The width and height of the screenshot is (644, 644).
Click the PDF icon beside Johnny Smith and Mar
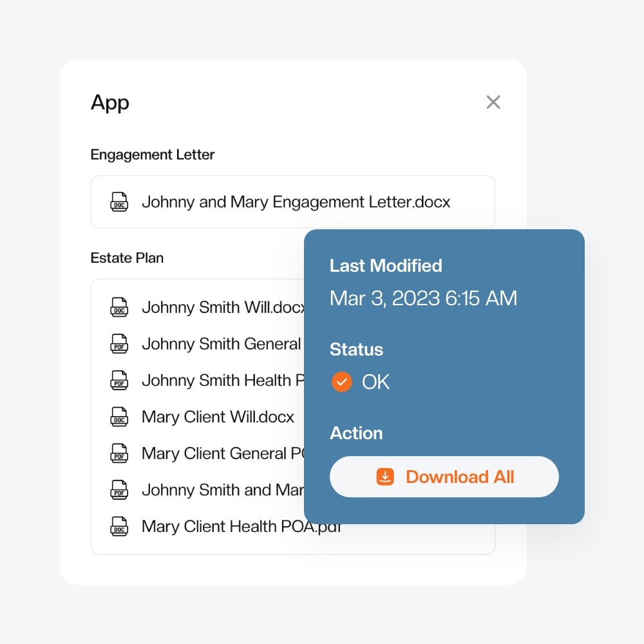119,490
